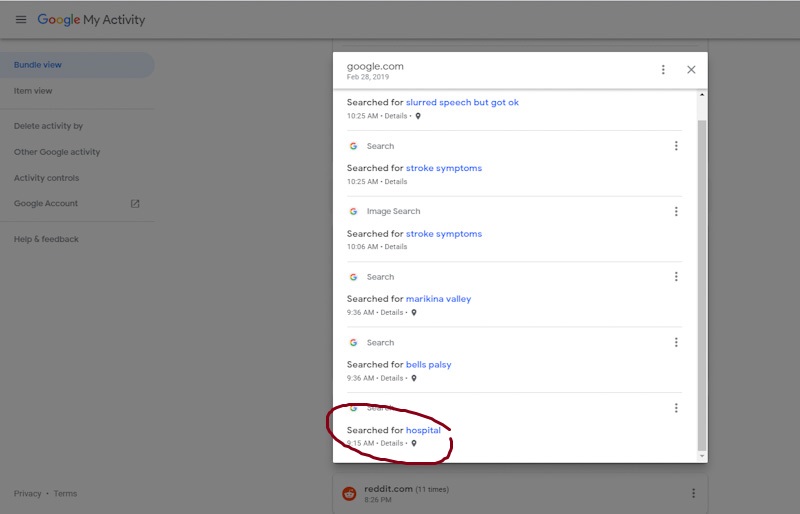Screen dimensions: 800x514
Task: Click the dialog scrollbar up arrow
Action: (702, 95)
